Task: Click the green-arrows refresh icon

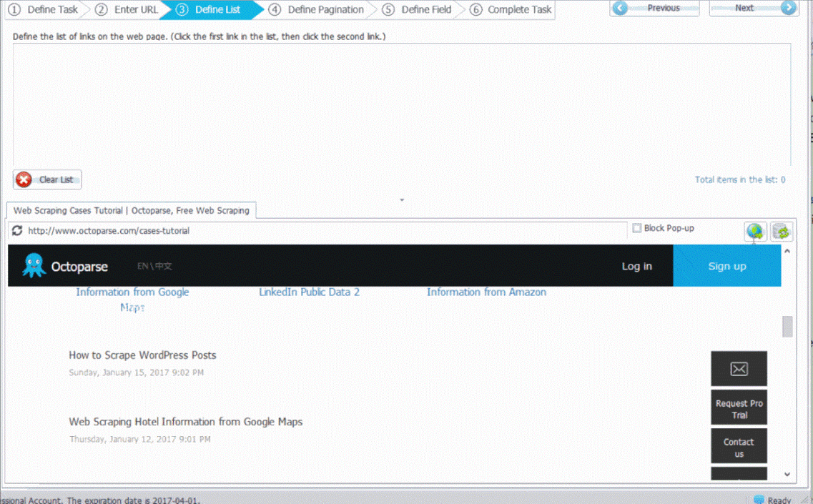Action: [x=782, y=231]
